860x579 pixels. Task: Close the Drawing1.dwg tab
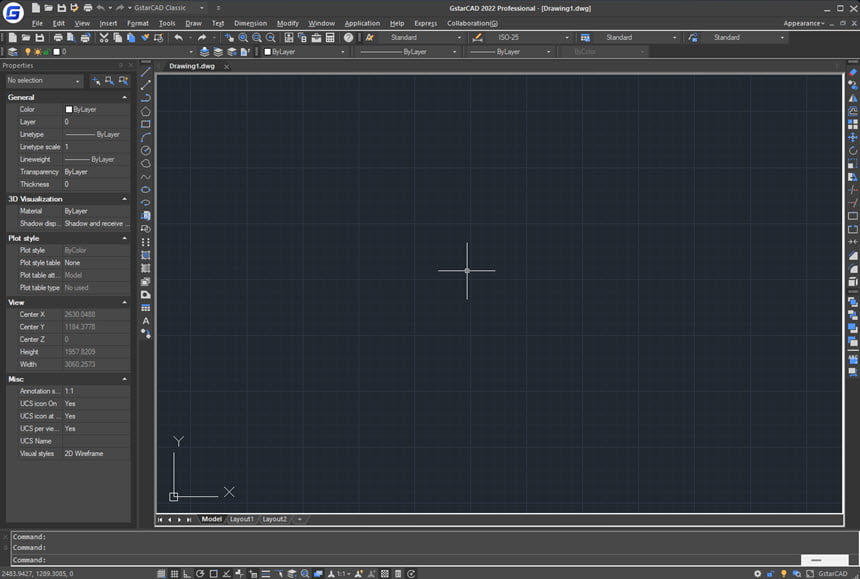click(227, 66)
